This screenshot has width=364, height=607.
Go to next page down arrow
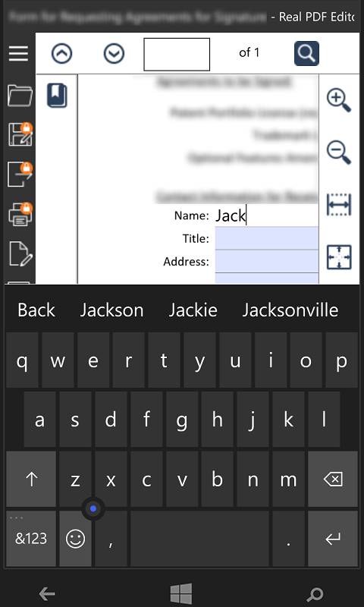tap(114, 53)
